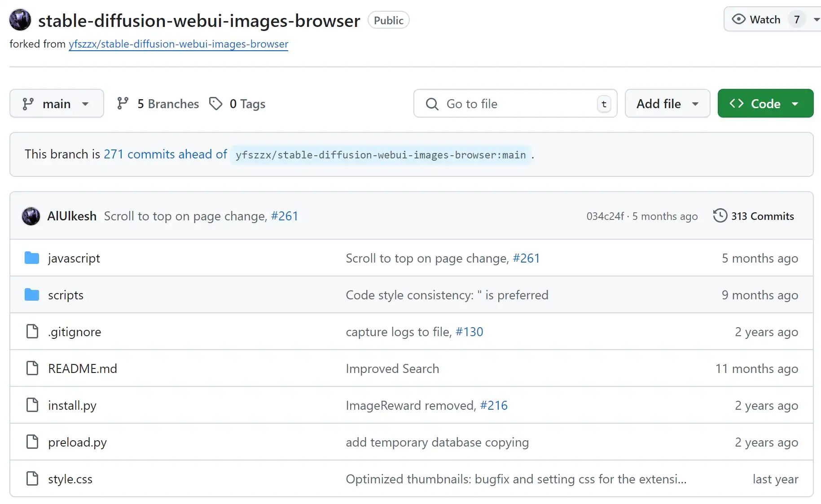Viewport: 821px width, 504px height.
Task: Open the .gitignore file
Action: (75, 332)
